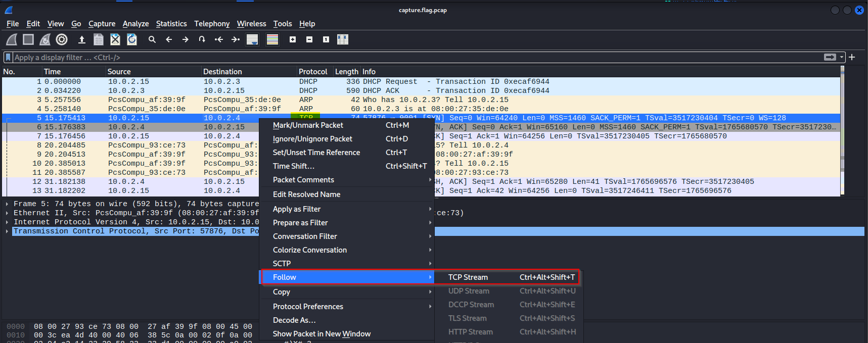Start capturing packets with the shark fin icon
This screenshot has width=868, height=343.
click(x=12, y=39)
